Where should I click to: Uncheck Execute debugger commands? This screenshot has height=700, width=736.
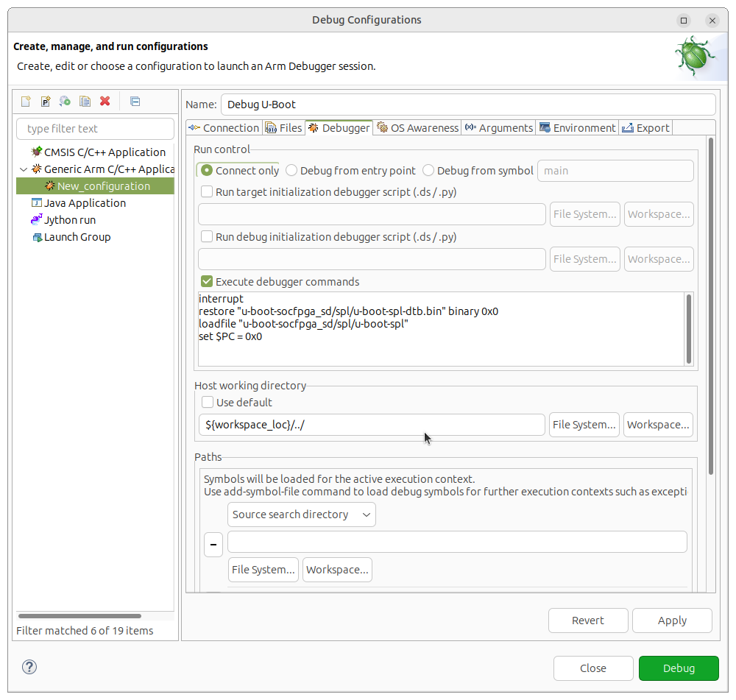(207, 282)
